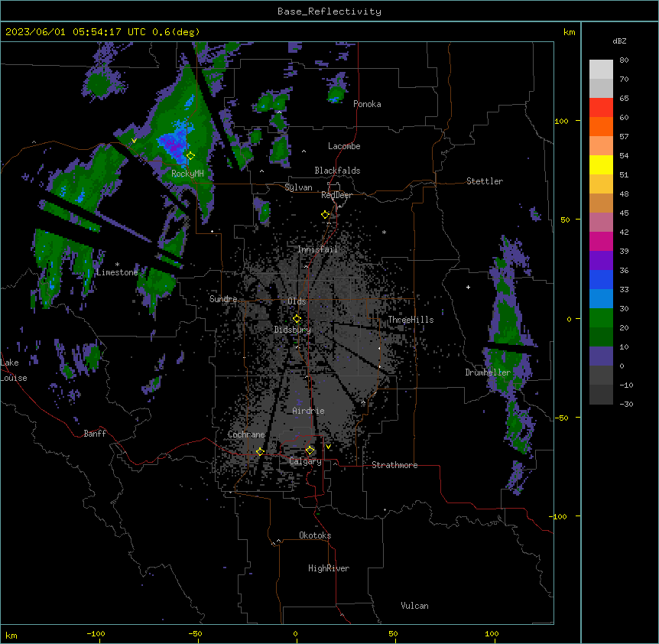Click the 100 tick on right axis

[x=561, y=121]
